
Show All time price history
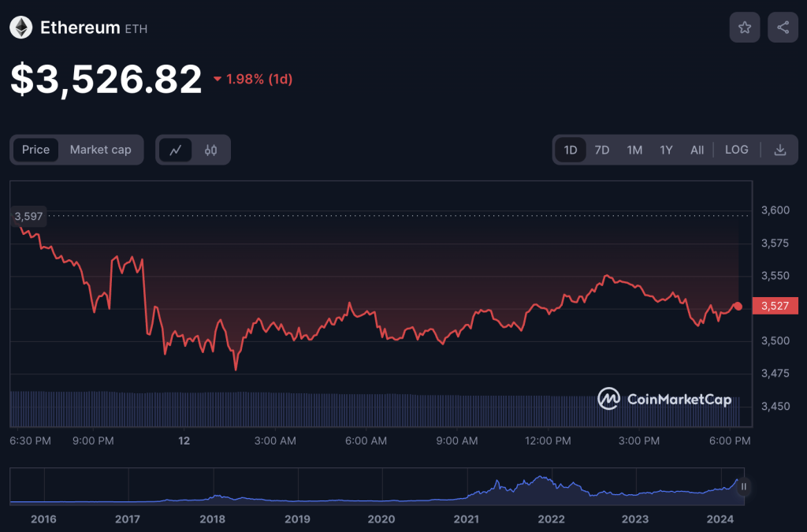[697, 150]
